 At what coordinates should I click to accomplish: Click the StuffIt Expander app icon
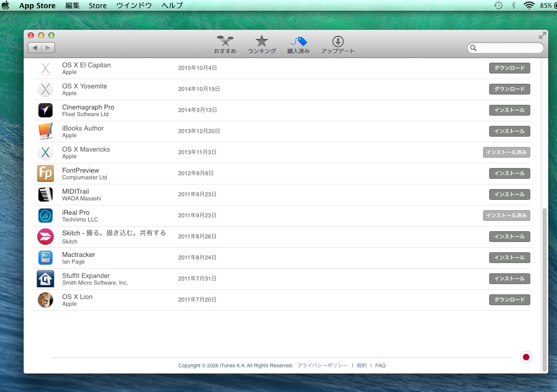point(45,279)
